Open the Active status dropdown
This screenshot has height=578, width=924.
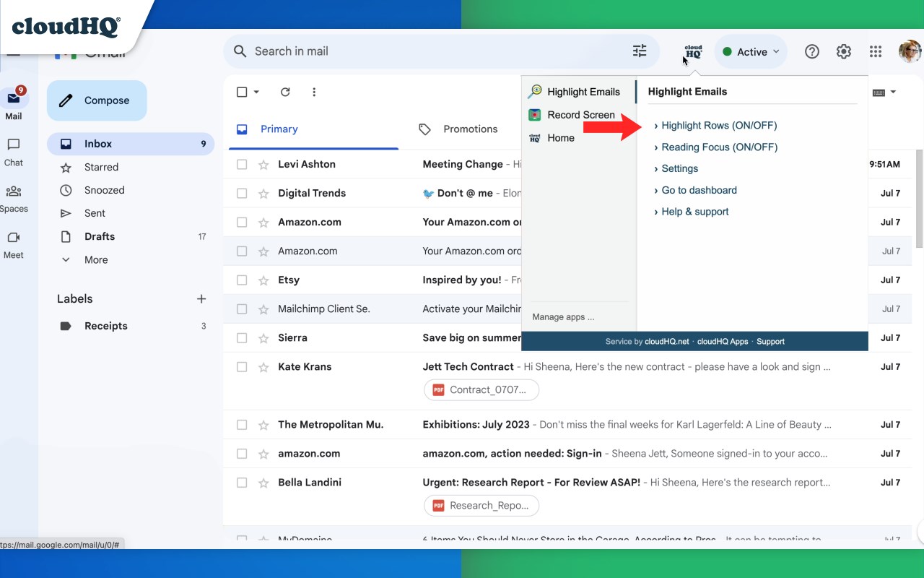[x=751, y=51]
